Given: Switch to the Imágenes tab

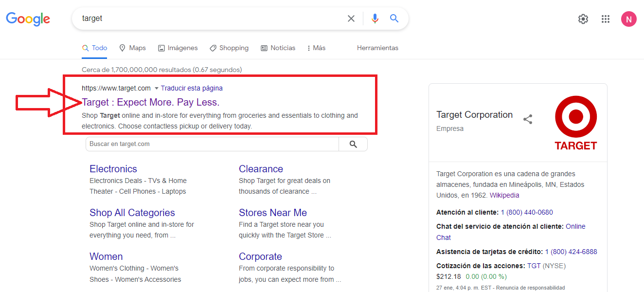Looking at the screenshot, I should click(178, 48).
